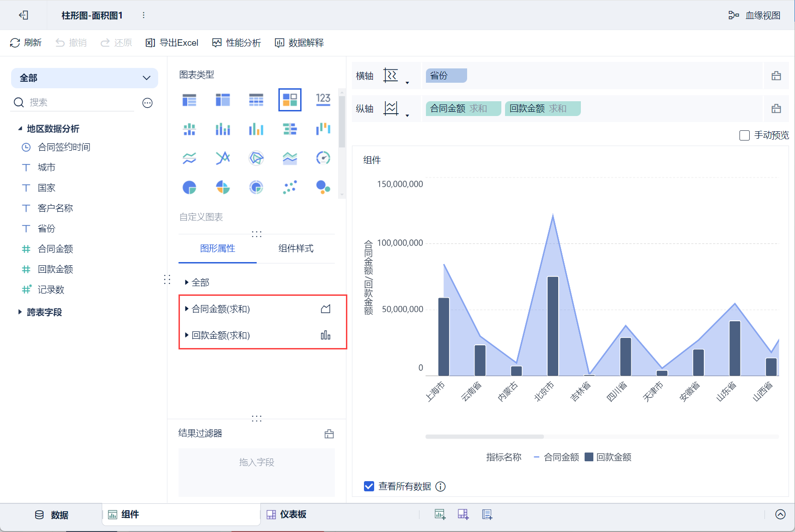
Task: Choose the multi-series column chart type
Action: 256,129
